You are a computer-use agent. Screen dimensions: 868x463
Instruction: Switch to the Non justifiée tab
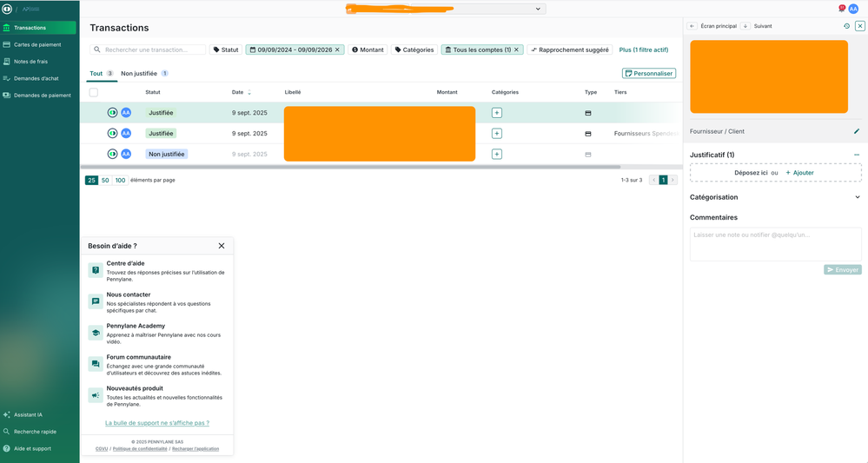(139, 74)
